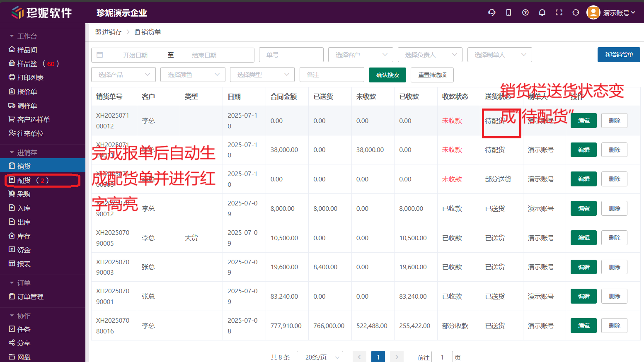Open the 20条/页 page size selector
The image size is (644, 362).
[x=320, y=357]
